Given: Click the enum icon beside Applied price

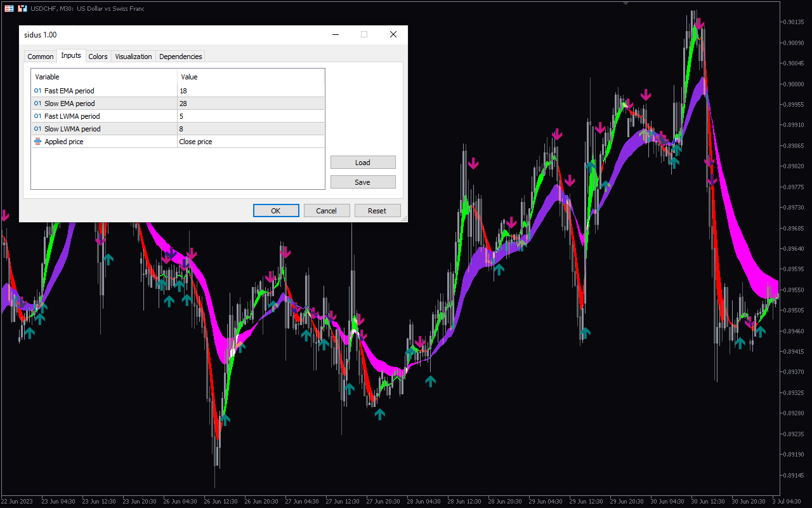Looking at the screenshot, I should click(37, 142).
